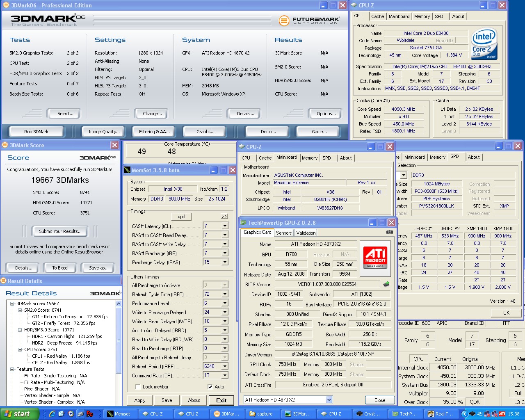
Task: Switch to the Sensors tab in GPU-Z
Action: pos(284,233)
